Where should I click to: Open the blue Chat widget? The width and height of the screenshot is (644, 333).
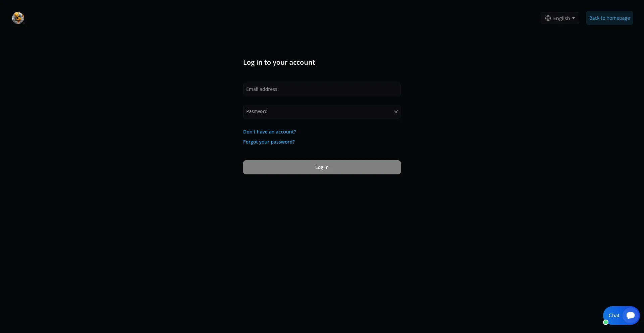621,316
